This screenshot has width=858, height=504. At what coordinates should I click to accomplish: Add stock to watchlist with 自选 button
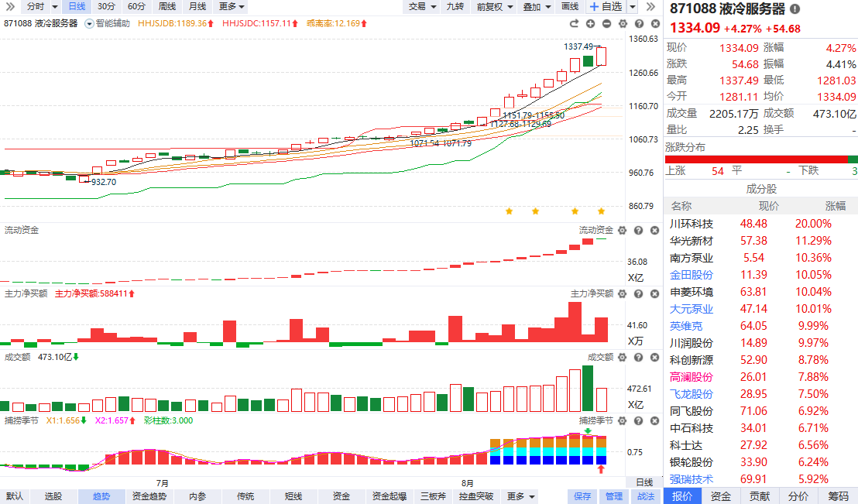click(606, 6)
